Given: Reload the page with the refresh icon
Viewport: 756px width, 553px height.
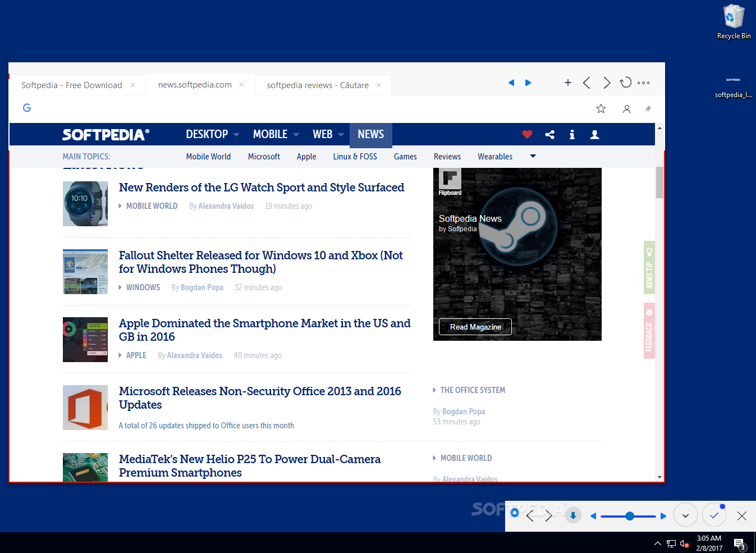Looking at the screenshot, I should point(625,83).
